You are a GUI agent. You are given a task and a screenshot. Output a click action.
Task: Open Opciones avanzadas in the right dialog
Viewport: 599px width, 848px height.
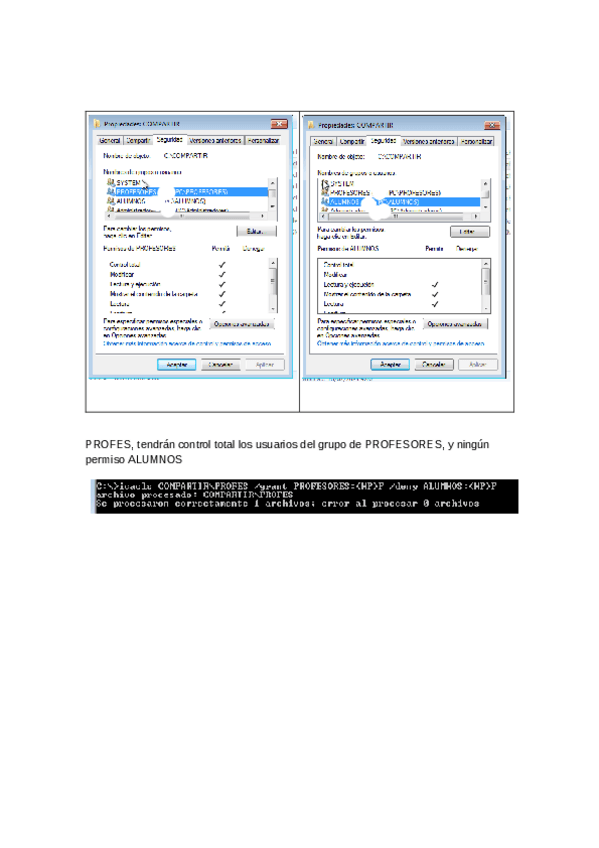[x=455, y=324]
